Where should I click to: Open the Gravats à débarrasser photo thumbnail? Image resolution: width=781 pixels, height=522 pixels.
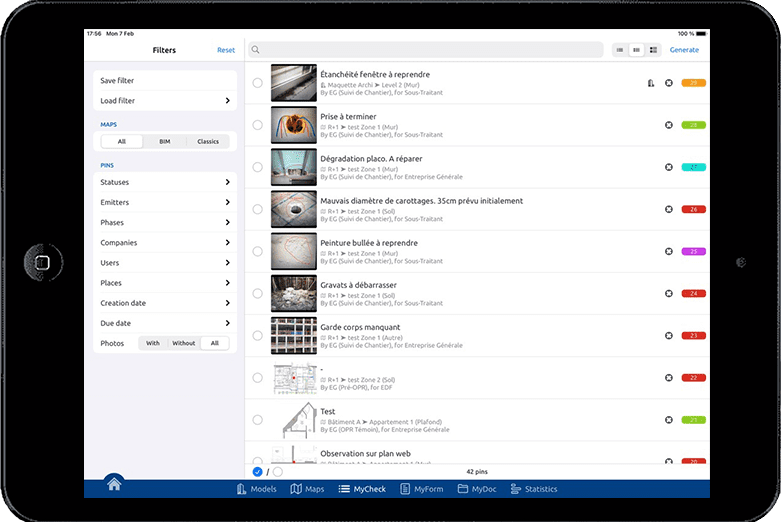(x=294, y=293)
